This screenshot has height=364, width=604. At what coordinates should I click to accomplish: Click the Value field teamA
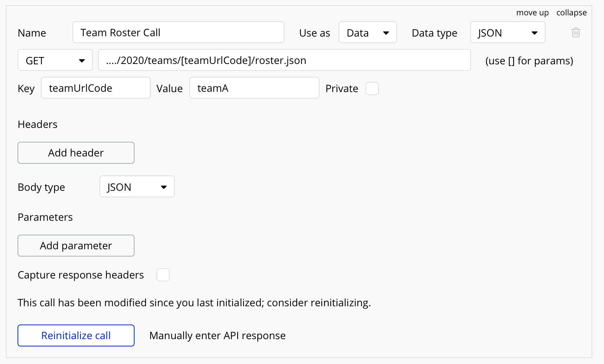(254, 88)
